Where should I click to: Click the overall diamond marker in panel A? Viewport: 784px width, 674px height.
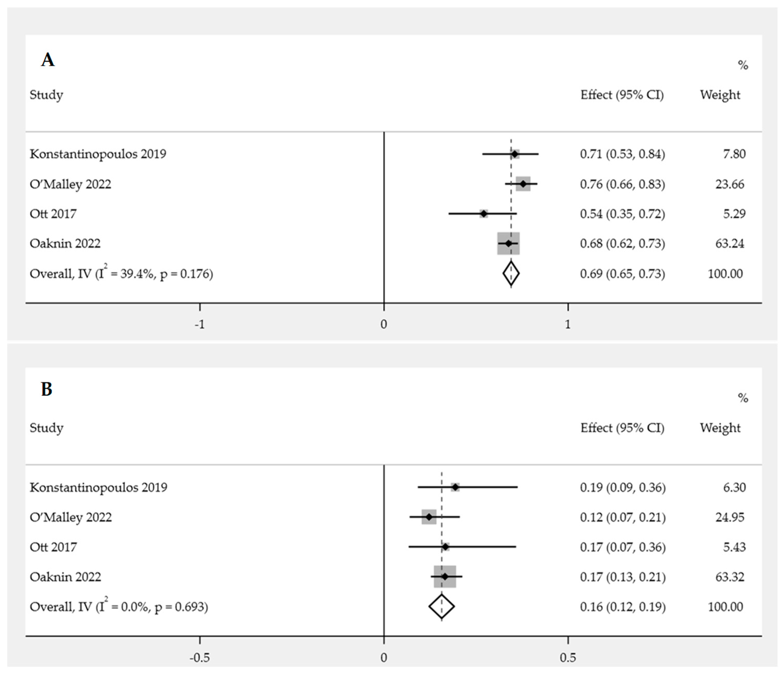pos(511,273)
